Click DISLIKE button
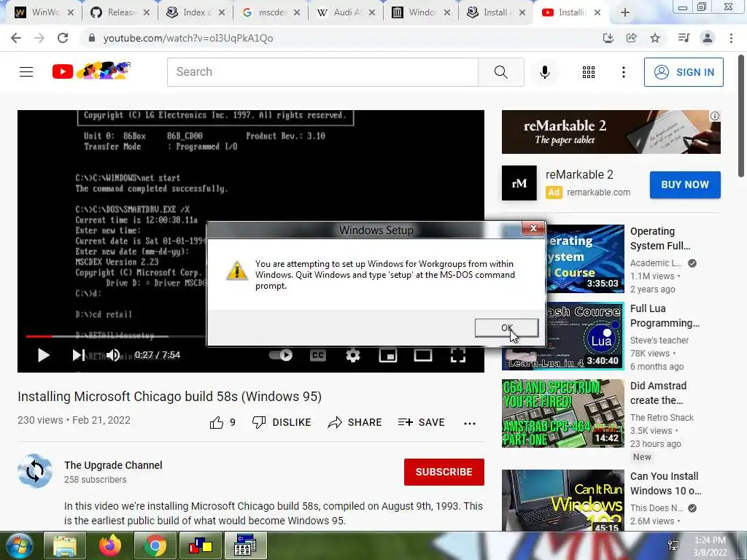The height and width of the screenshot is (560, 747). pyautogui.click(x=282, y=422)
